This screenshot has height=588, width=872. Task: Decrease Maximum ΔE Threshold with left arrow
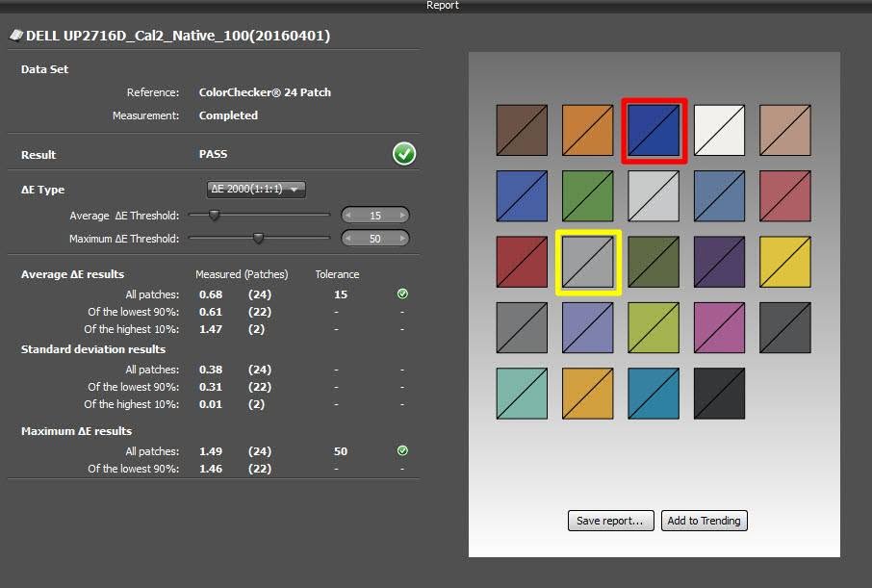[x=348, y=239]
